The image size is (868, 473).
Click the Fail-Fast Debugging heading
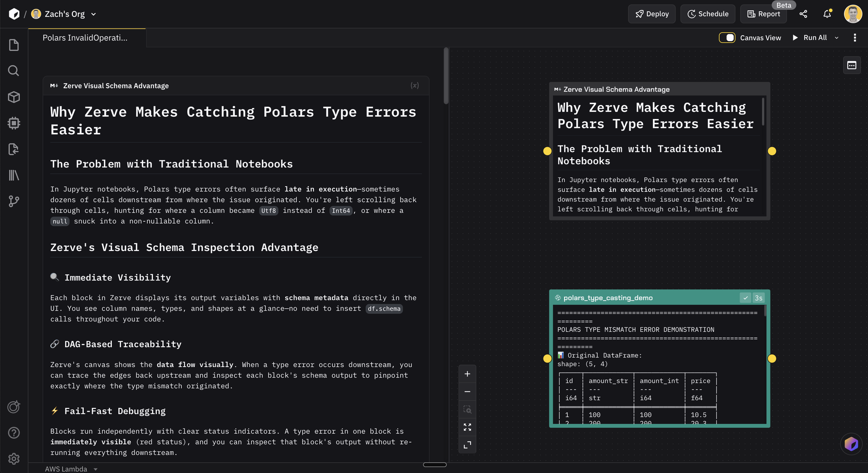point(115,412)
